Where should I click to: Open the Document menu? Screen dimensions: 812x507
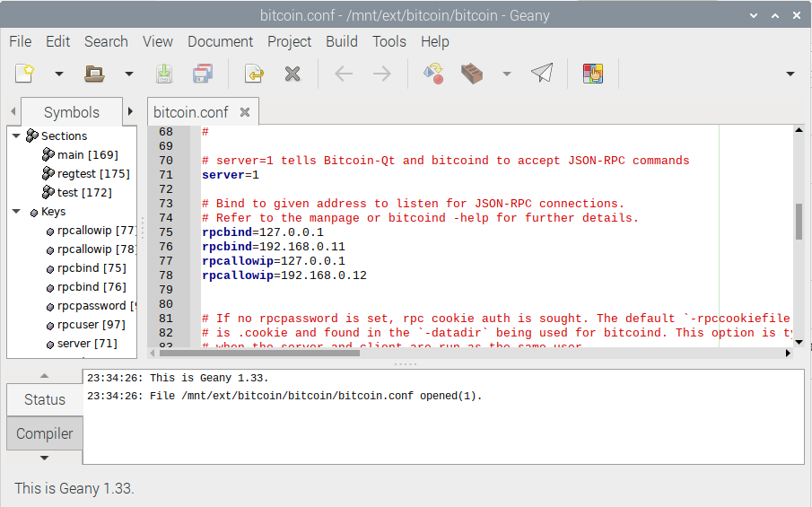(220, 41)
